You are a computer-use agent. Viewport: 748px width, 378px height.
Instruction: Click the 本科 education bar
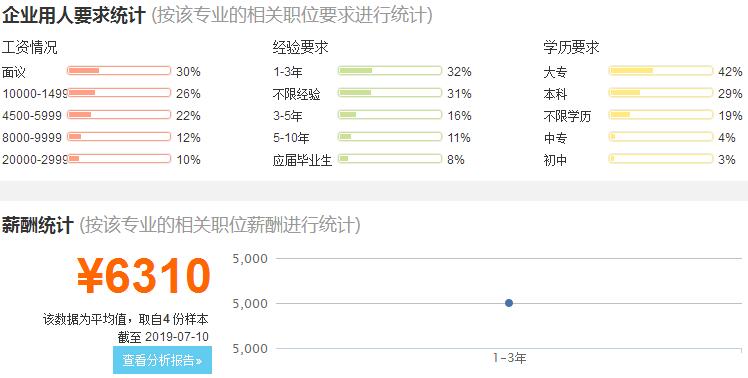661,93
